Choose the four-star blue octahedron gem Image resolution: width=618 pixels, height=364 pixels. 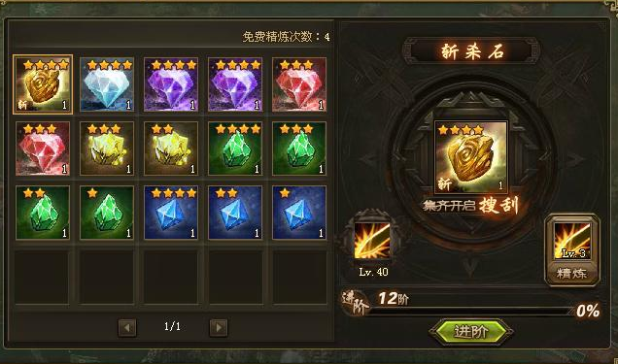click(x=171, y=213)
